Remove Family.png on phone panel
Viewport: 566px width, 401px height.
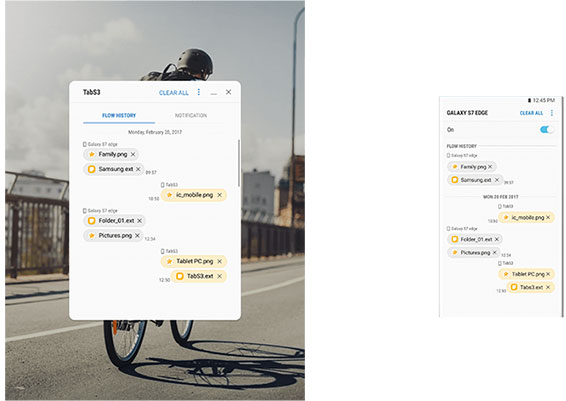pyautogui.click(x=490, y=167)
